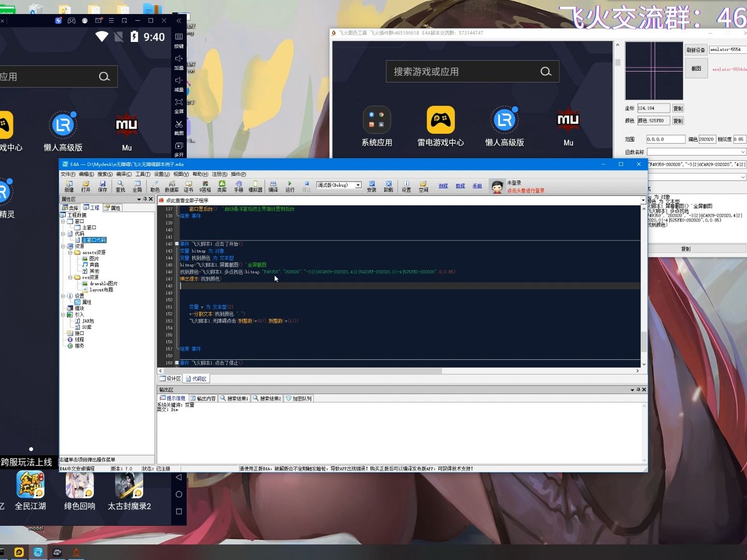
Task: Click the emulator home circle button
Action: click(x=179, y=494)
